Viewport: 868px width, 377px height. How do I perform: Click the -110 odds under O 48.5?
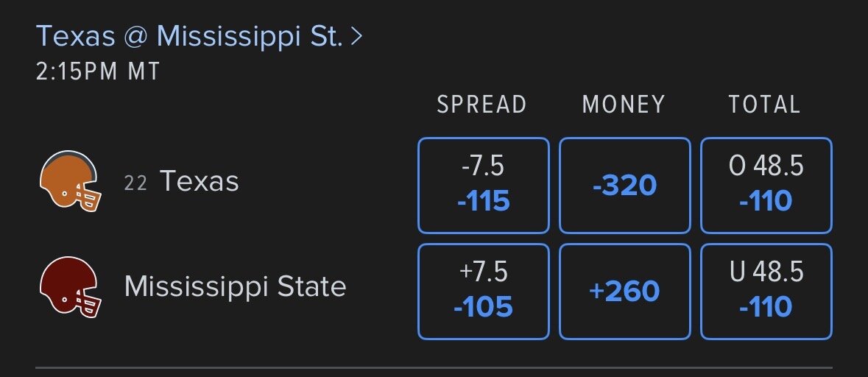pos(766,200)
